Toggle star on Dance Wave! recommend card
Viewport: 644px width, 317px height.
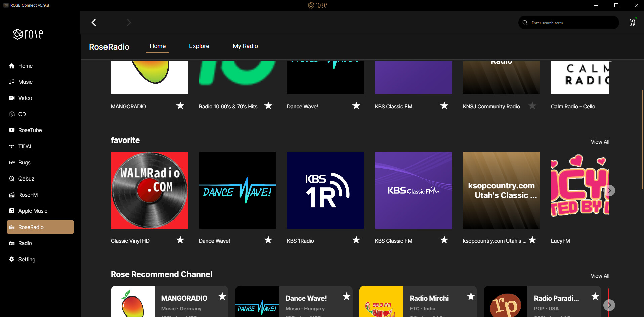click(347, 296)
